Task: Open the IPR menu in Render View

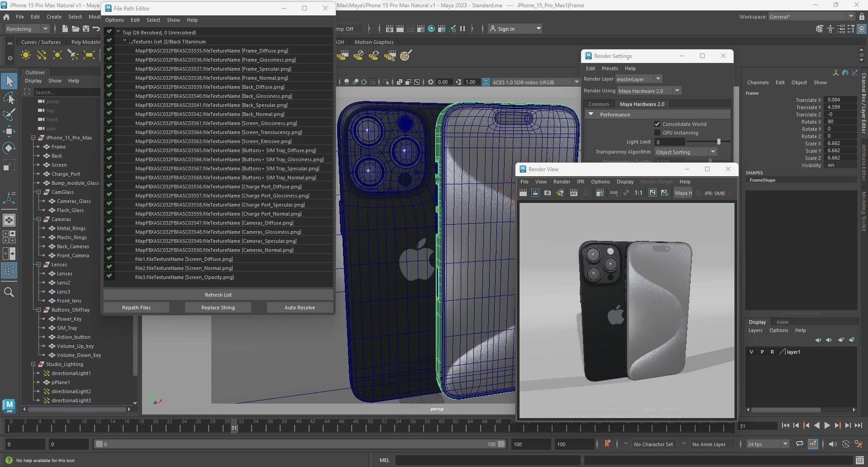Action: point(580,182)
